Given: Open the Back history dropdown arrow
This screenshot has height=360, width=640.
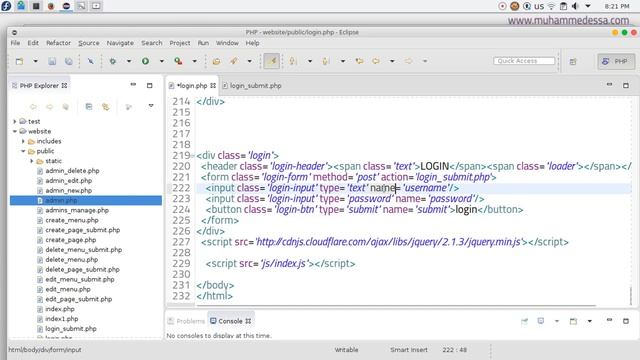Looking at the screenshot, I should [x=392, y=61].
